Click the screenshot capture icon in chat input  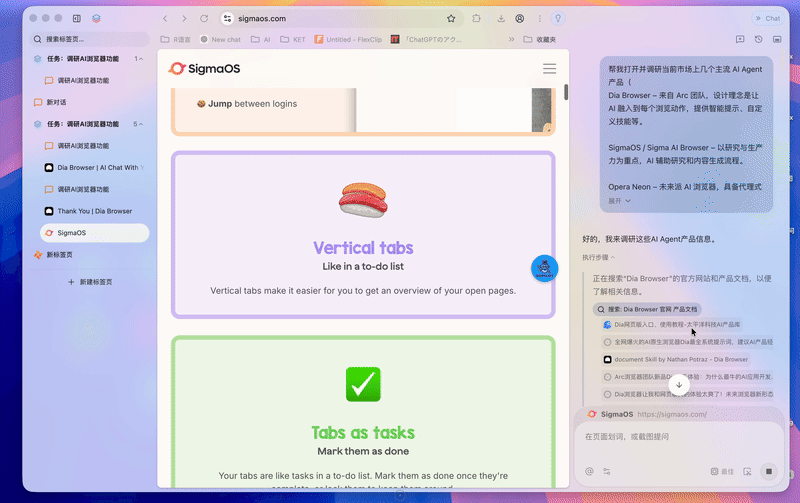click(747, 471)
